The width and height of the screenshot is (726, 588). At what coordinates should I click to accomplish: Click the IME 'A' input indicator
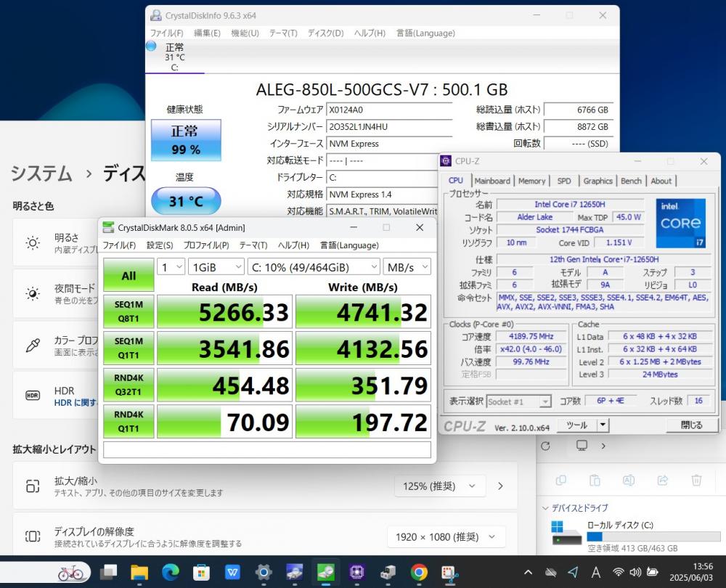point(596,572)
